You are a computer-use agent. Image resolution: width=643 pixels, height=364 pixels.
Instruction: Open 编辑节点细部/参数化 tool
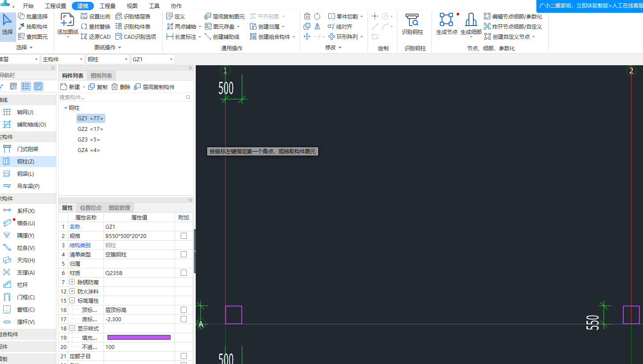tap(513, 16)
